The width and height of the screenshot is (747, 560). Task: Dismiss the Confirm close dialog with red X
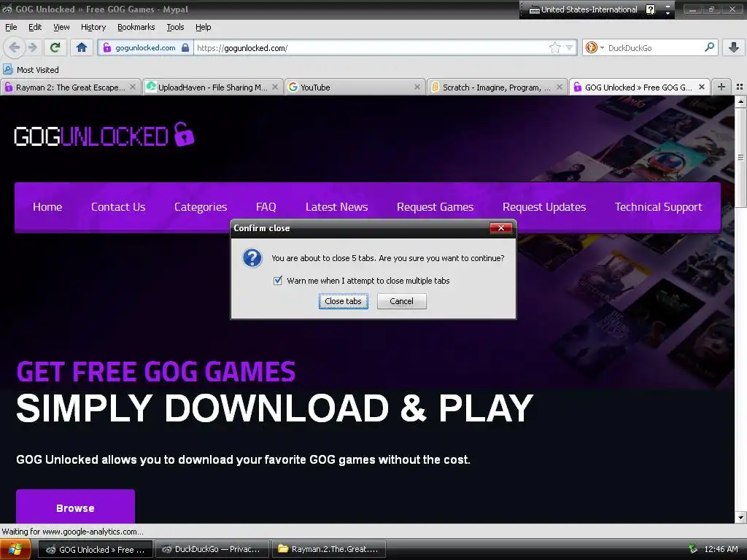pyautogui.click(x=500, y=228)
